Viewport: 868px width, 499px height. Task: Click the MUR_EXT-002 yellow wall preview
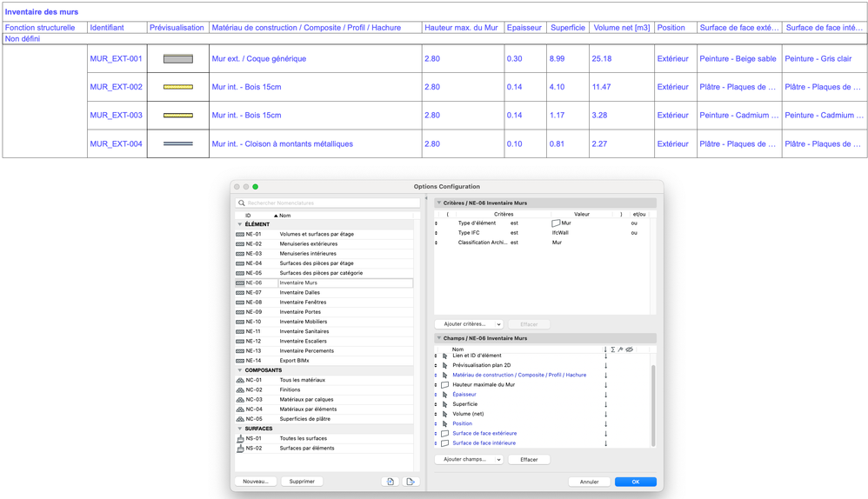178,87
